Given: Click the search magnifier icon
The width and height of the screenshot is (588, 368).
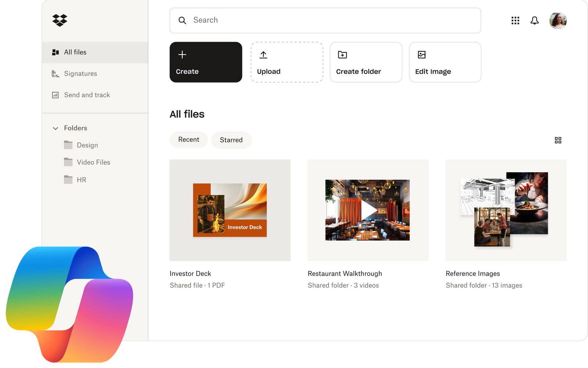Looking at the screenshot, I should pyautogui.click(x=183, y=20).
